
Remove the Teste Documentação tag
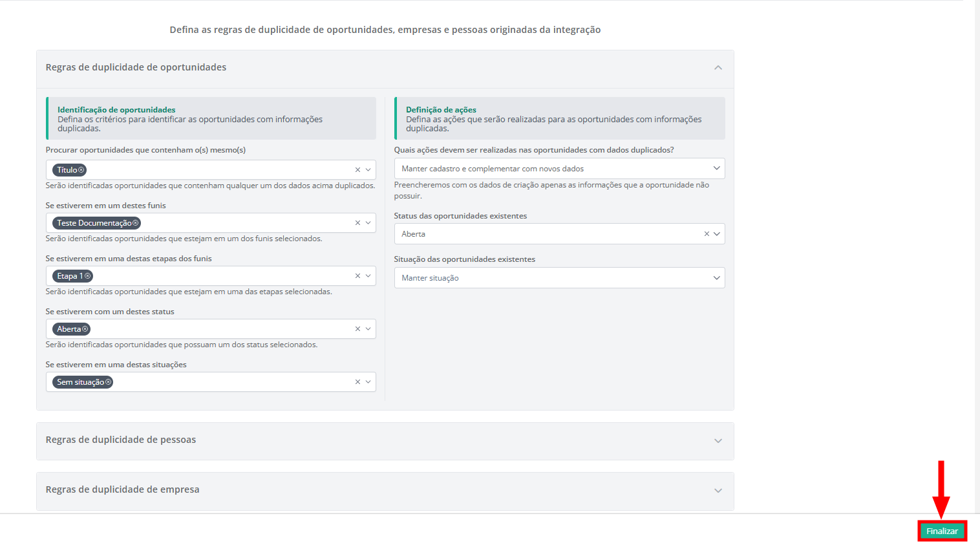coord(136,223)
